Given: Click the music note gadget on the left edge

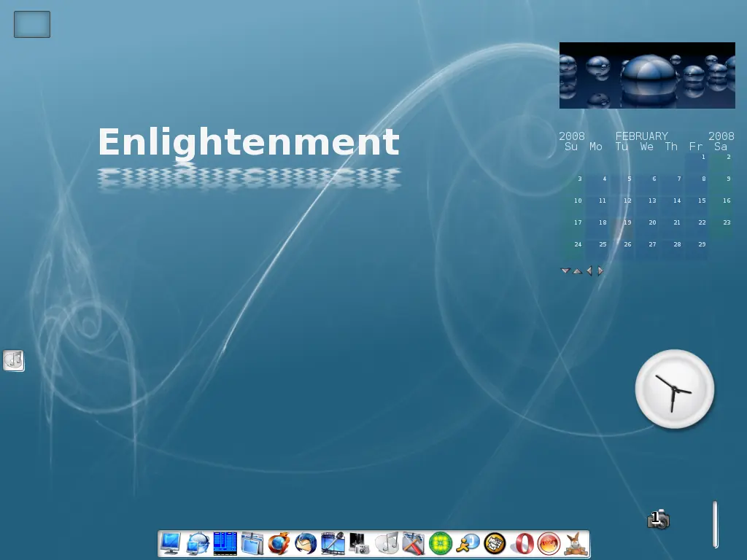Looking at the screenshot, I should [13, 360].
